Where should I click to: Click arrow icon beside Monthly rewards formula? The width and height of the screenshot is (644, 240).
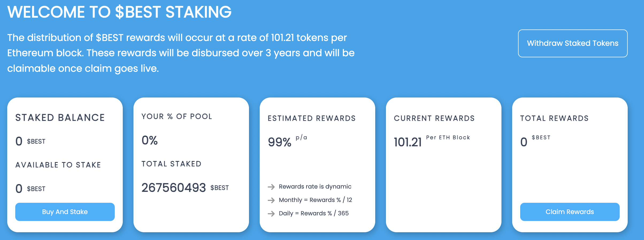click(271, 200)
